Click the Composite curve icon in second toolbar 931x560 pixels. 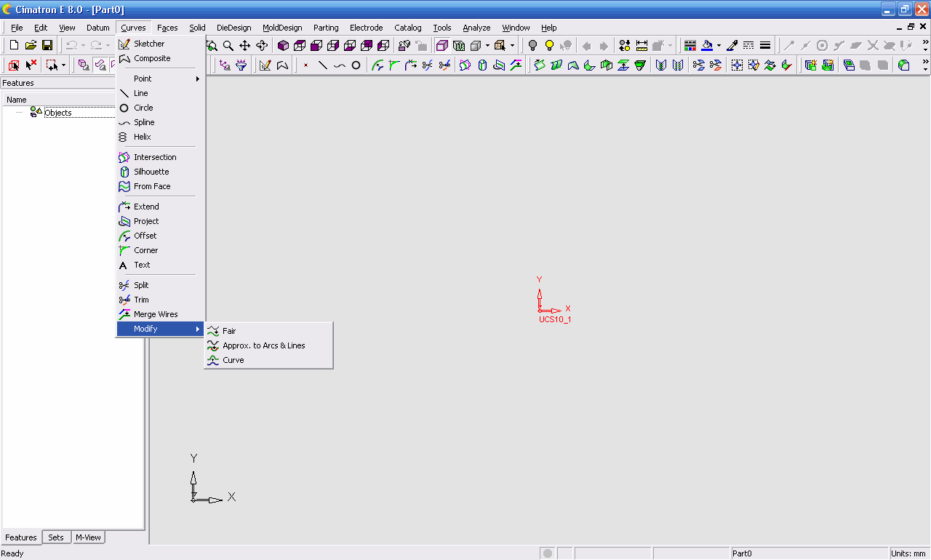(x=282, y=65)
